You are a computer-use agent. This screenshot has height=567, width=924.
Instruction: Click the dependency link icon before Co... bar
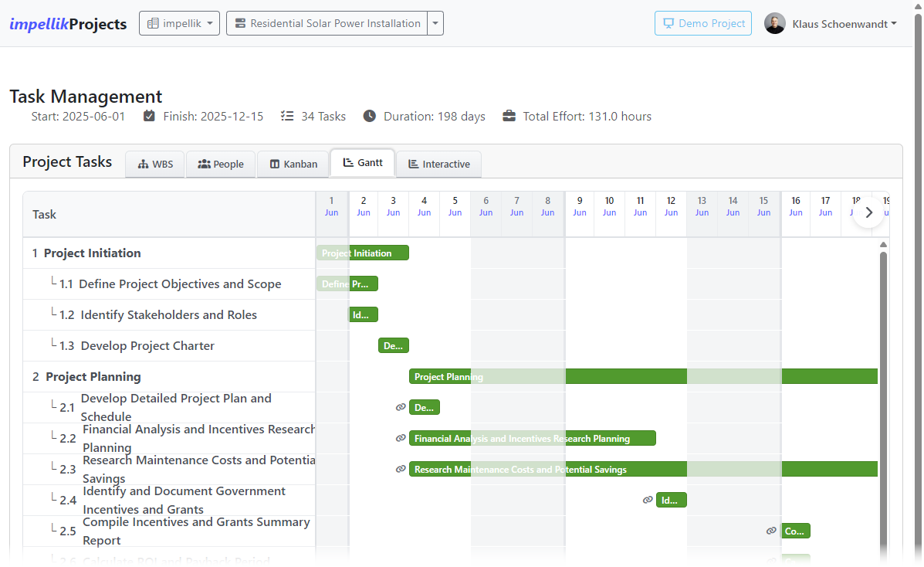[x=771, y=531]
